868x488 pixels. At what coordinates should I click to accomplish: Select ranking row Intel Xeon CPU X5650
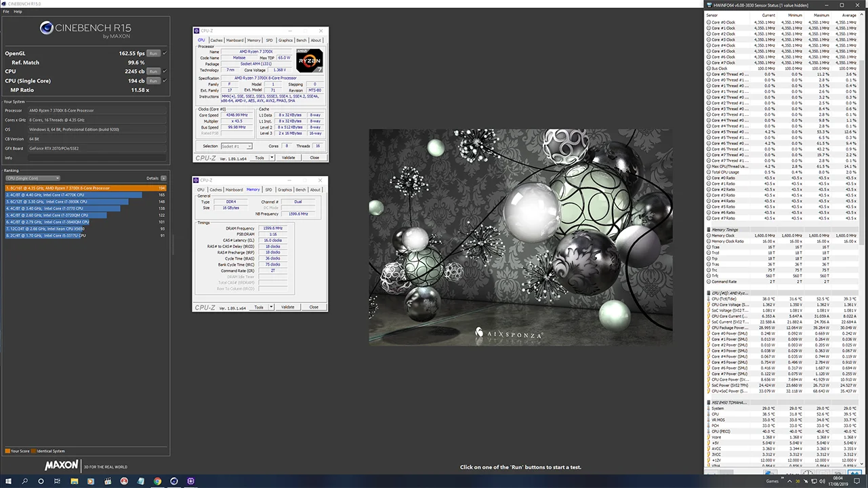coord(85,228)
